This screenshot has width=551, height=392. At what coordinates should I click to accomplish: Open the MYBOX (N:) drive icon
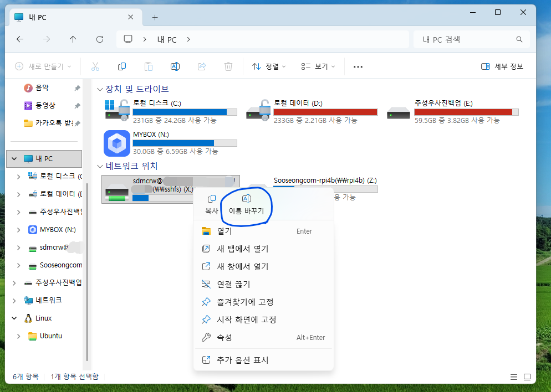pos(117,144)
